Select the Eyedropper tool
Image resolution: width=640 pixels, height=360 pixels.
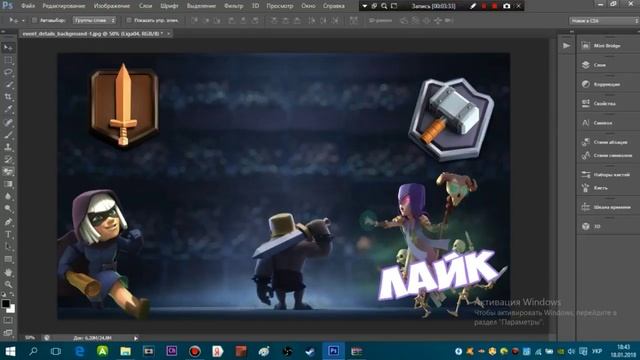coord(8,109)
